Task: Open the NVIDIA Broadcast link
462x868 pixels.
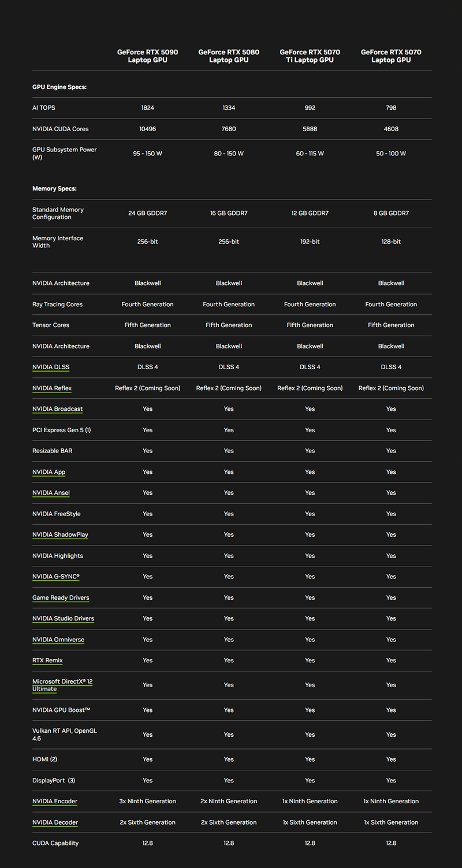Action: point(58,409)
